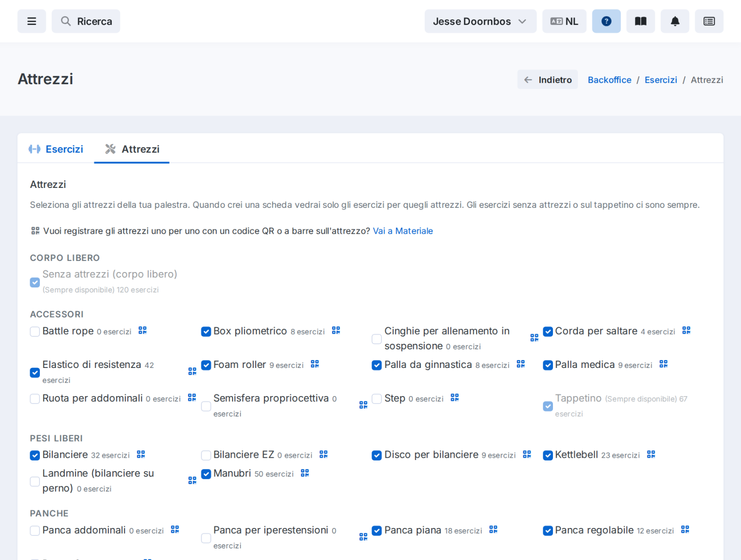741x560 pixels.
Task: Open the Jesse Doornbos user dropdown
Action: (480, 21)
